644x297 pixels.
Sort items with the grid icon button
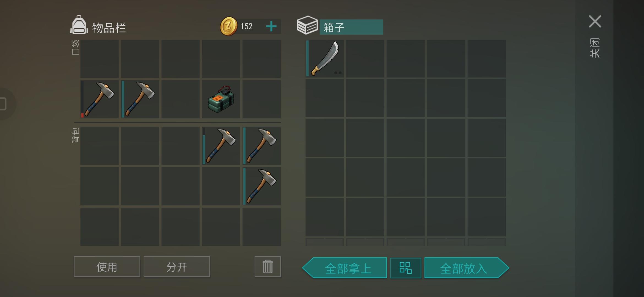(x=406, y=268)
